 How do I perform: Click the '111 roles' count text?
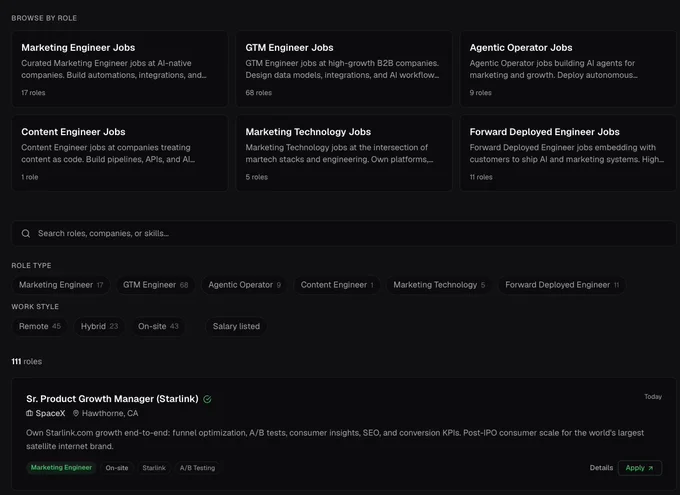point(26,361)
